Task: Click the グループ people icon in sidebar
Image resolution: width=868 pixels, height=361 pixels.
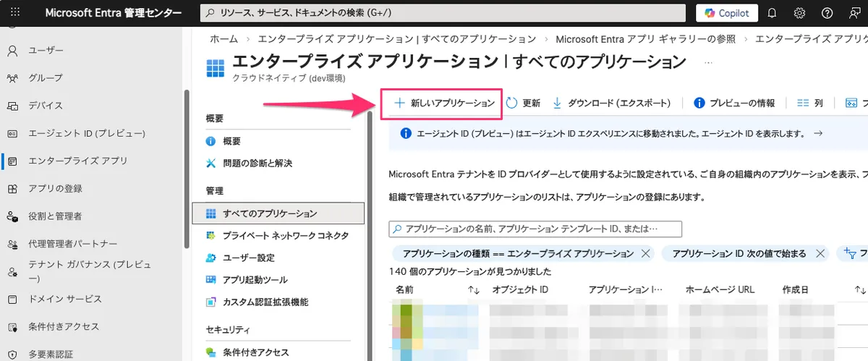Action: tap(12, 78)
